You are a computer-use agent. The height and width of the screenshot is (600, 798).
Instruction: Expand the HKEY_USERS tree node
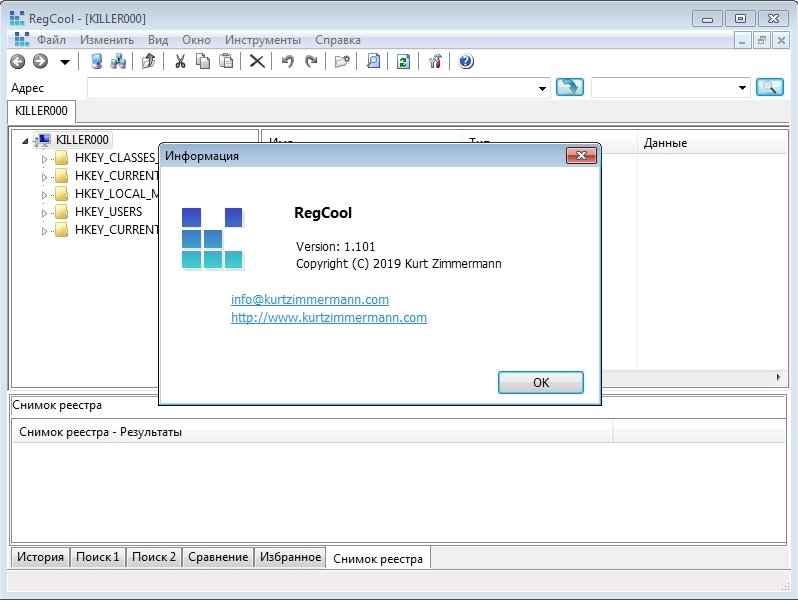[44, 213]
